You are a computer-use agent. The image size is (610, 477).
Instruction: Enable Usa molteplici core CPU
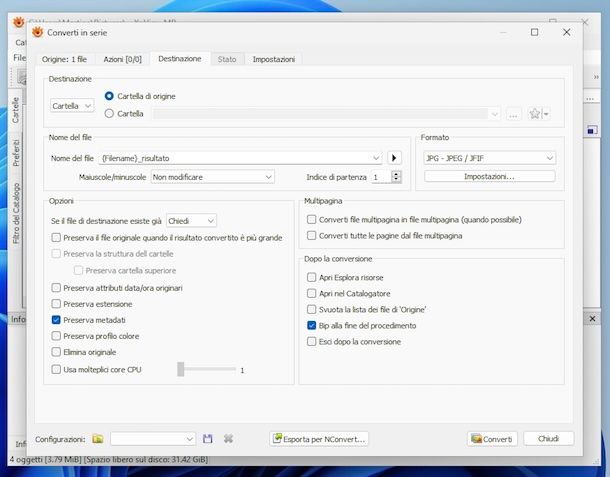click(56, 369)
